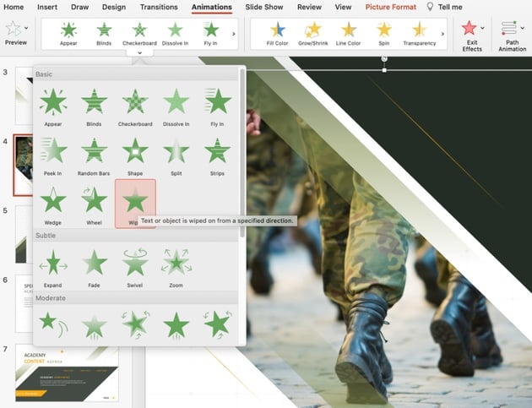Expand the Preview button dropdown arrow
Screen dimensions: 532x408
tap(28, 28)
